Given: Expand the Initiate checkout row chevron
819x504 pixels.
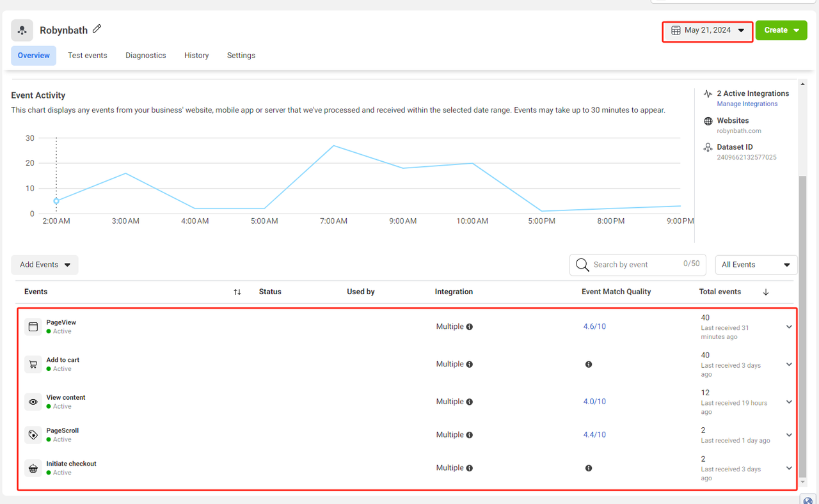Looking at the screenshot, I should tap(789, 468).
